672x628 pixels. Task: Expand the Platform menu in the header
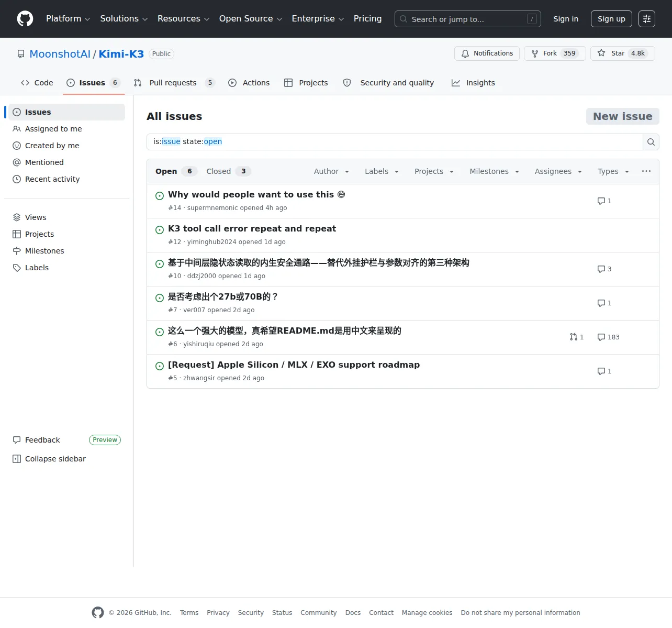click(x=68, y=19)
